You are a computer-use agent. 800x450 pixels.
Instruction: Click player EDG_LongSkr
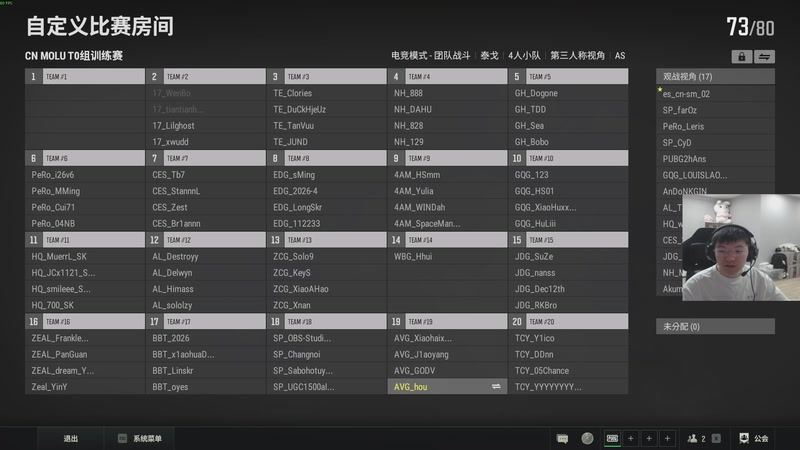pos(327,207)
